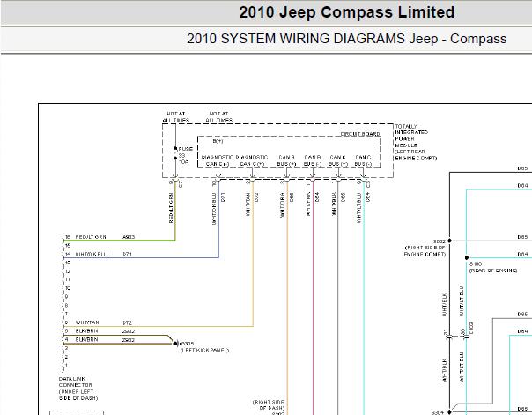Viewport: 532px width, 415px height.
Task: Click pin number 11 on the data link connector
Action: click(68, 279)
